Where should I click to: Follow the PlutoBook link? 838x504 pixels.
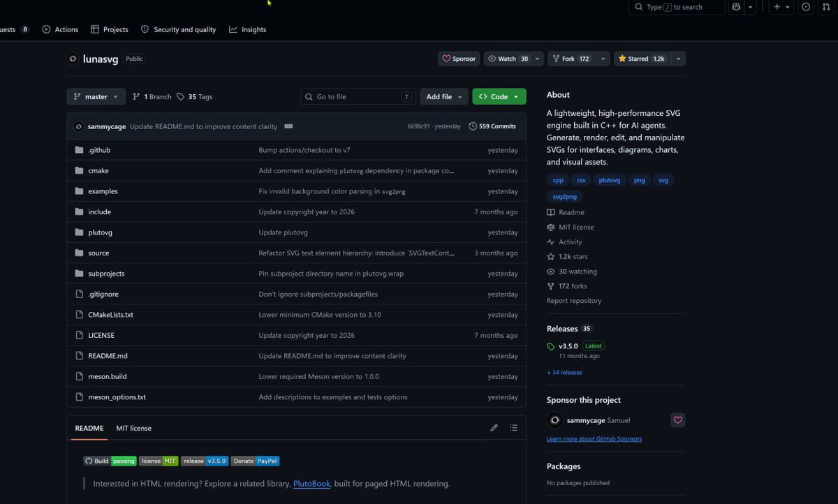click(311, 483)
